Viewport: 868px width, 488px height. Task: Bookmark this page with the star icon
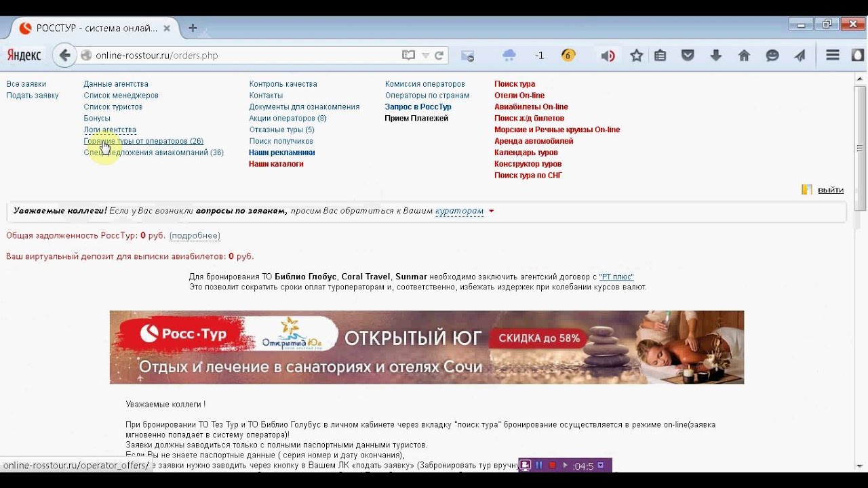(x=636, y=56)
